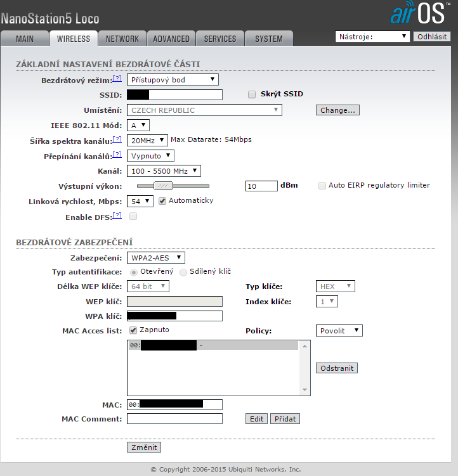Viewport: 458px width, 476px height.
Task: Click MAC list scroll up arrow
Action: click(x=305, y=346)
